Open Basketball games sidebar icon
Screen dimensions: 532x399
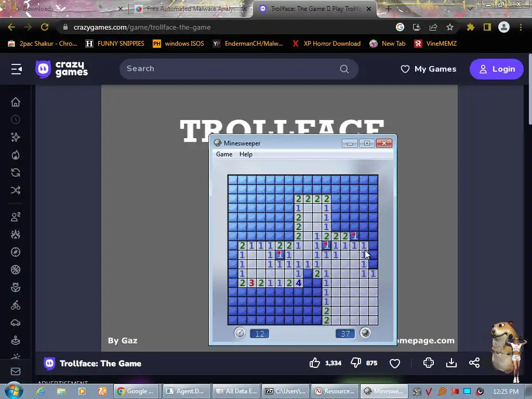pos(16,270)
